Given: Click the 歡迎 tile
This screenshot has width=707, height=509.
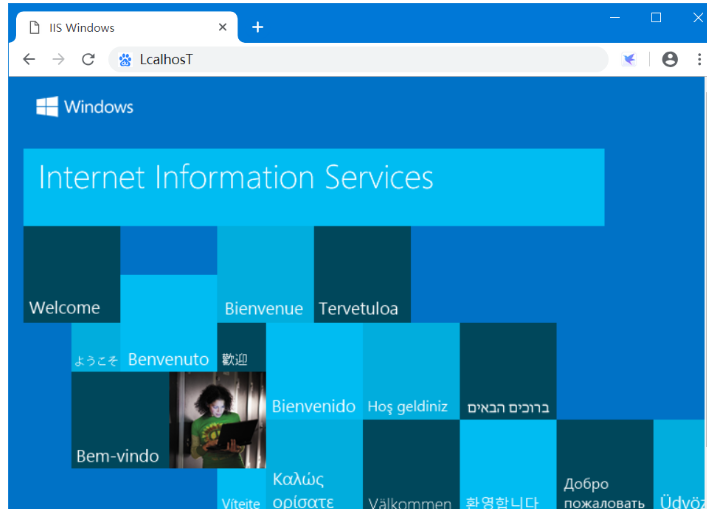Looking at the screenshot, I should click(242, 347).
